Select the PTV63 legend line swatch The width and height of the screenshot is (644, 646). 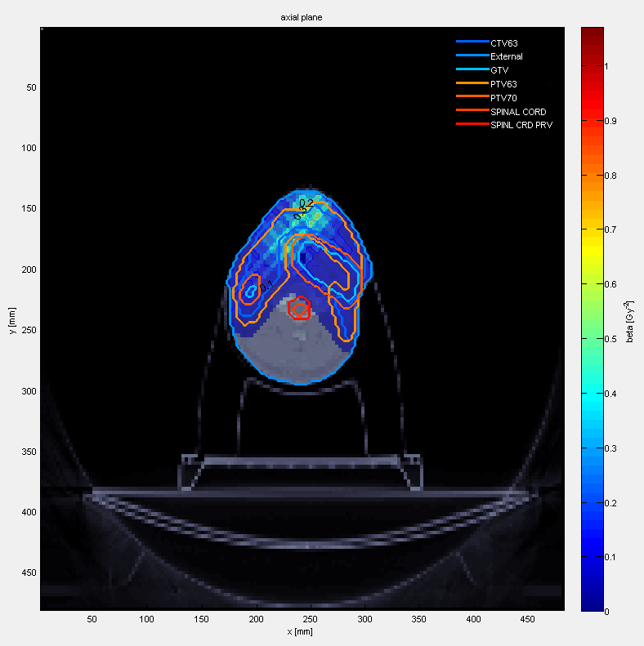click(472, 84)
